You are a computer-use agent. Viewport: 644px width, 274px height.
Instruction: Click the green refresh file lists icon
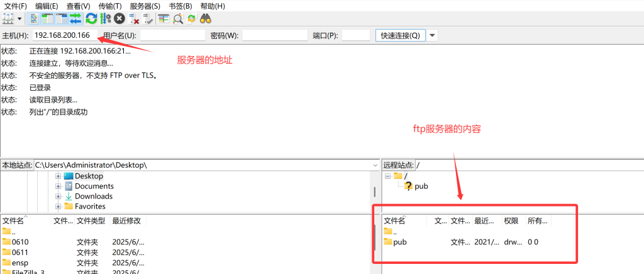click(x=91, y=19)
